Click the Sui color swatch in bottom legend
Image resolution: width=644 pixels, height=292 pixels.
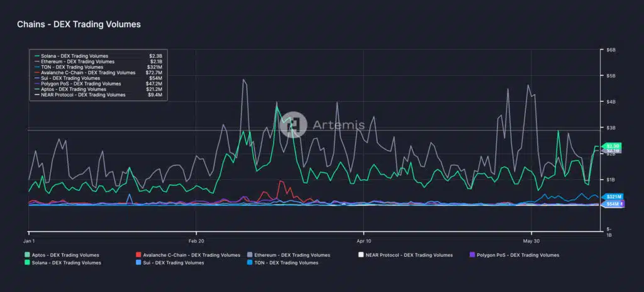pos(138,262)
